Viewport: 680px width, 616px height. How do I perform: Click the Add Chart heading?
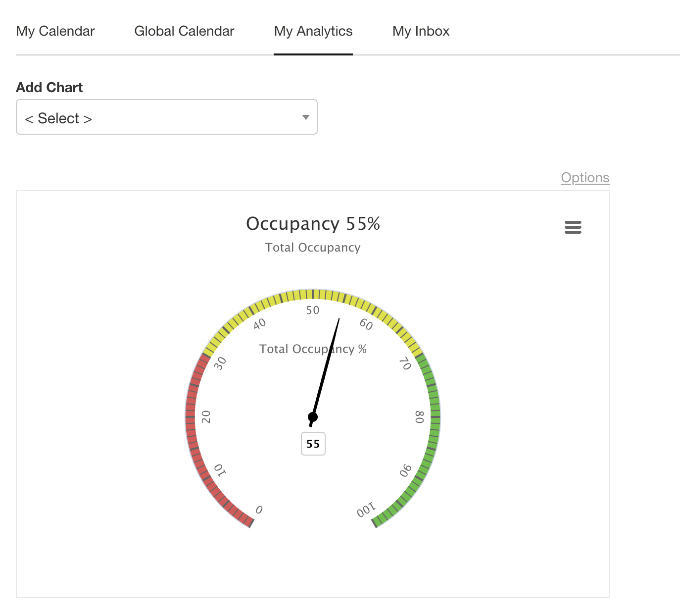[49, 87]
